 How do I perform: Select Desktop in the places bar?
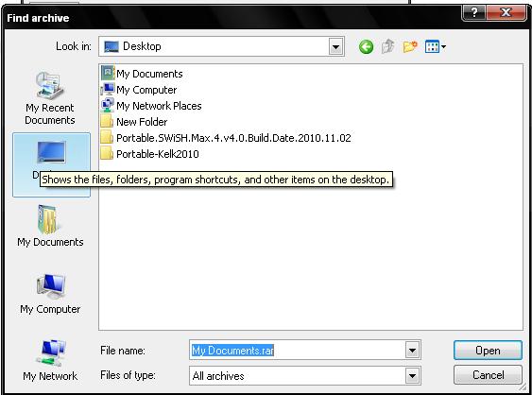[51, 165]
